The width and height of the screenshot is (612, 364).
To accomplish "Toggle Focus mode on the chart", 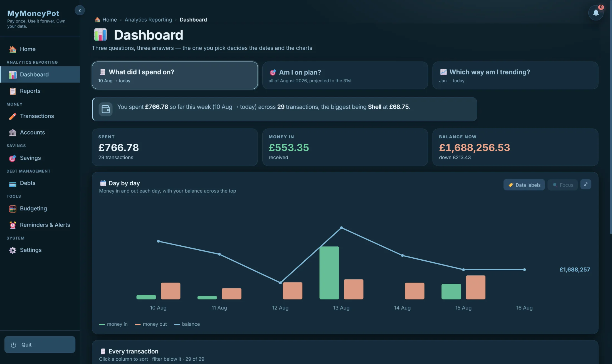I will (562, 185).
